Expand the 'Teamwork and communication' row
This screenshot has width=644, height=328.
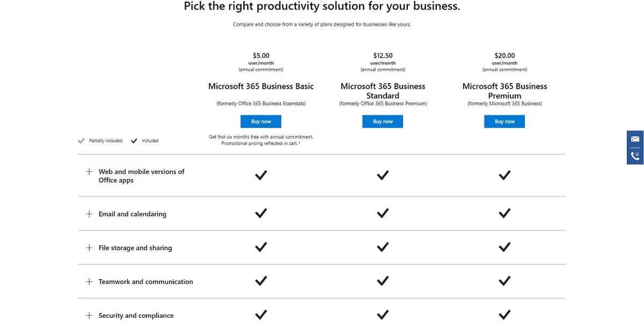click(x=89, y=281)
